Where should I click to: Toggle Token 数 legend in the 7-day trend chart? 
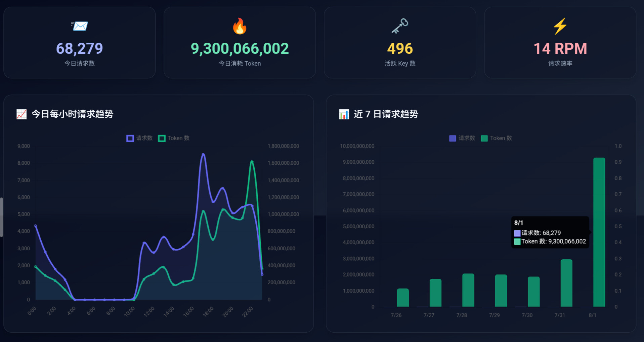coord(496,138)
